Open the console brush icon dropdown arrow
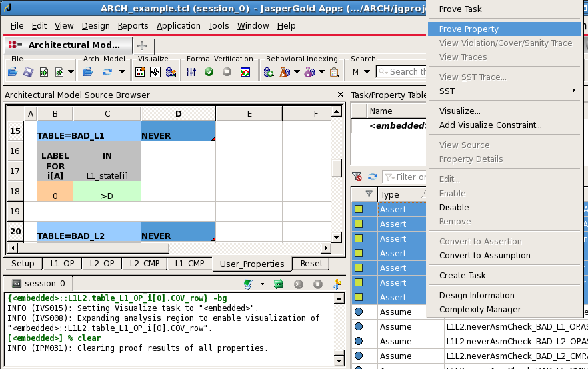 click(x=262, y=284)
